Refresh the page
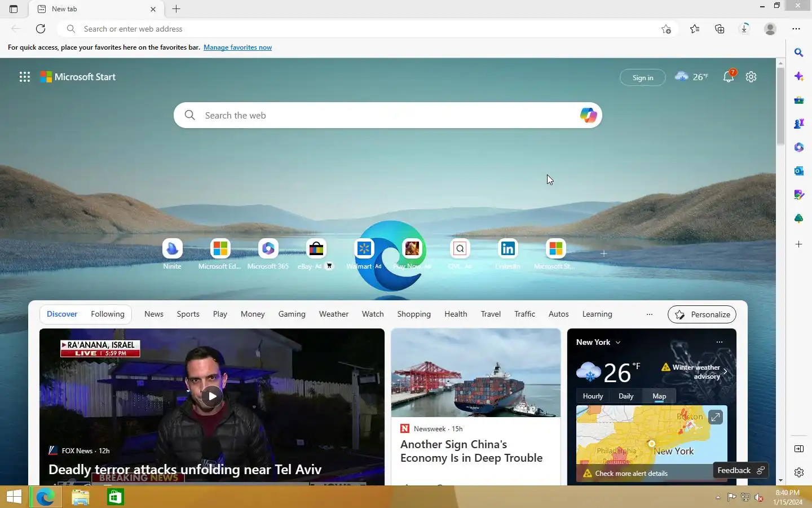 click(41, 29)
